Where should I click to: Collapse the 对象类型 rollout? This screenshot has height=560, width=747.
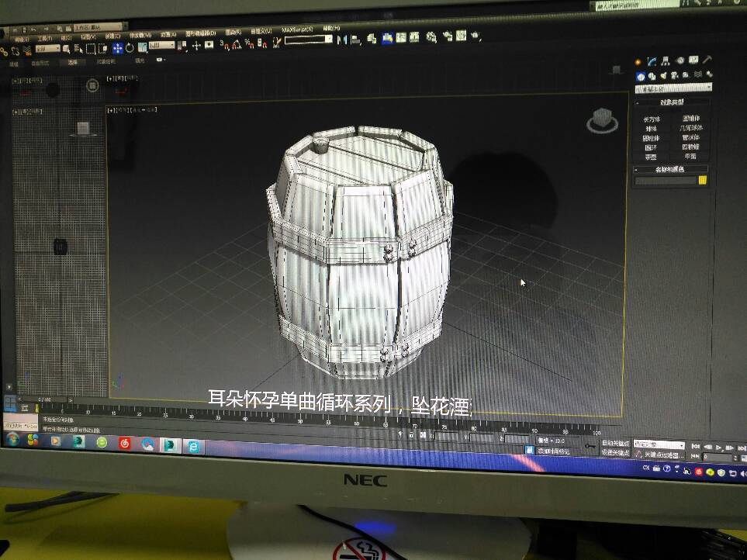[672, 102]
